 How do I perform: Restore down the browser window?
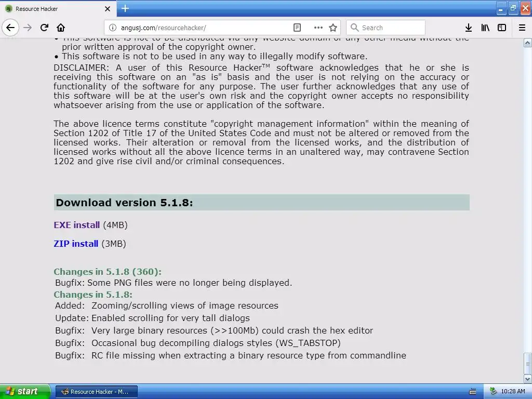point(513,8)
